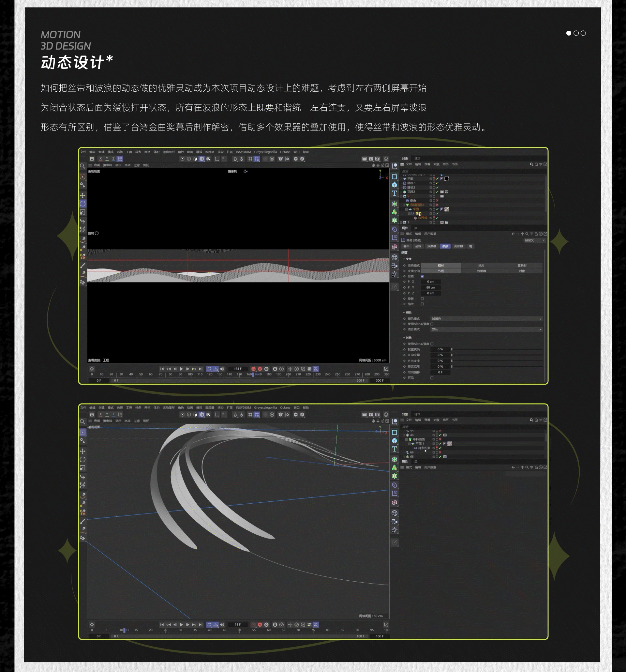Click the 权重变换 slider
Screen dimensions: 626x672
(x=497, y=349)
